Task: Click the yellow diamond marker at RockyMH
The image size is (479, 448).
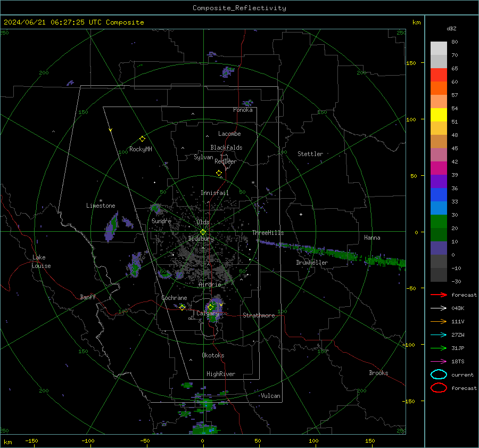Action: click(142, 139)
